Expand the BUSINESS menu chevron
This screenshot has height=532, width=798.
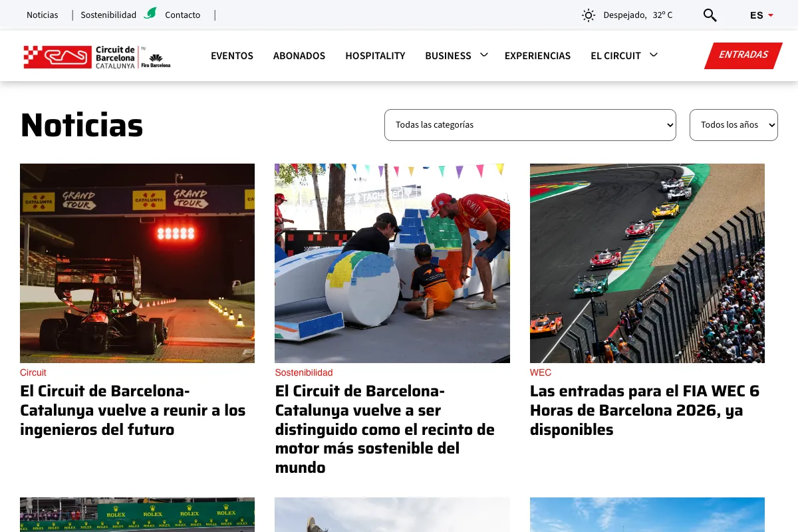(x=483, y=55)
